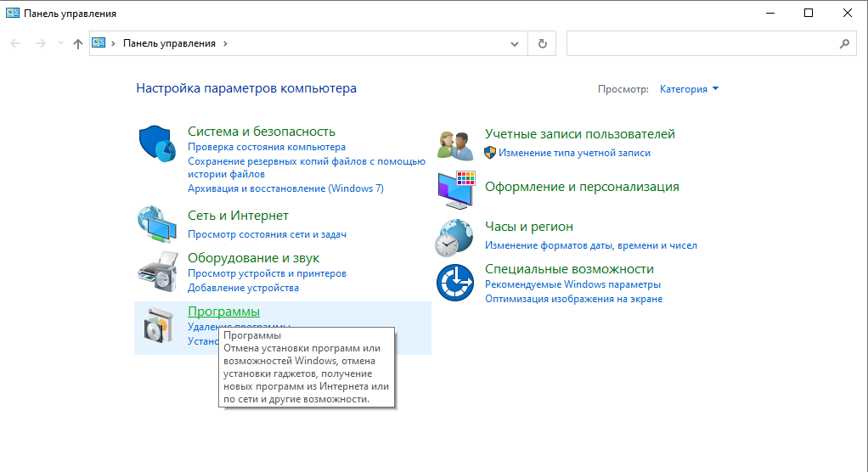Expand chevron after Панель управления breadcrumb
This screenshot has height=472, width=868.
[x=225, y=43]
